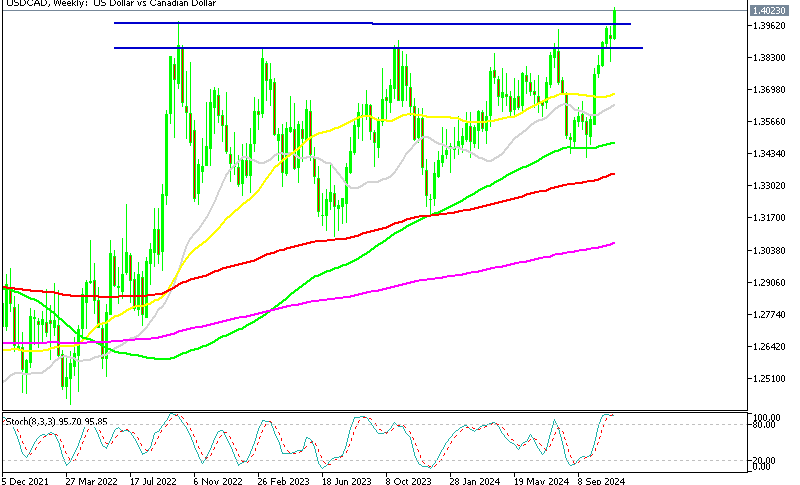Click the 1.33020 price axis label
The height and width of the screenshot is (485, 800).
coord(769,186)
